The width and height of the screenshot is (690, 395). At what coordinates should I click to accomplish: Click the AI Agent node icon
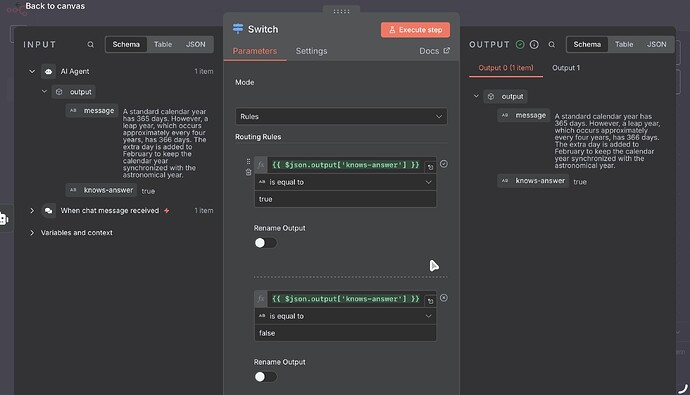(48, 71)
